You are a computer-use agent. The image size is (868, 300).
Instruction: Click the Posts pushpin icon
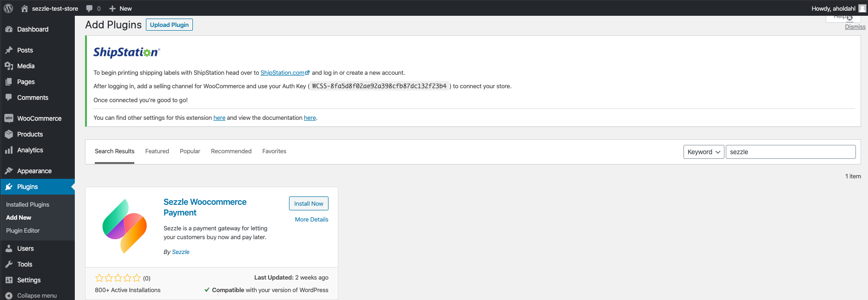tap(9, 50)
